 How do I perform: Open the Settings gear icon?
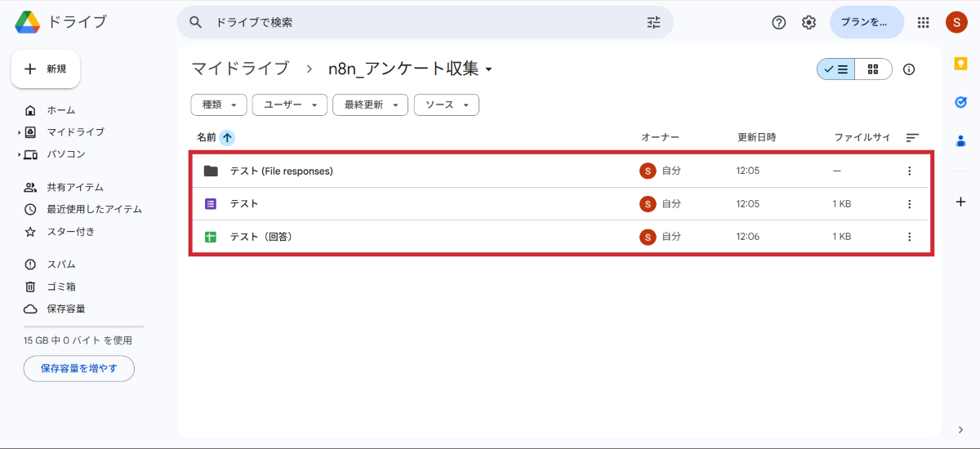pyautogui.click(x=808, y=23)
